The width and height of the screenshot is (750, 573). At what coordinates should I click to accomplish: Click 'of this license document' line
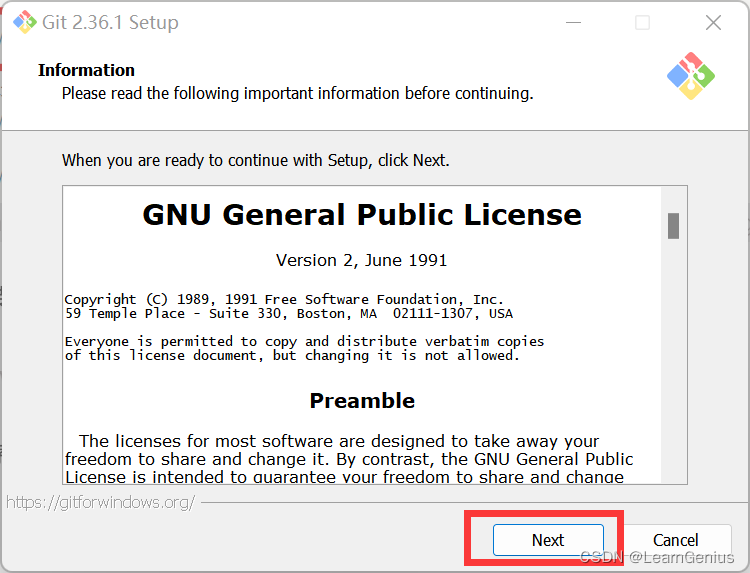(x=292, y=356)
